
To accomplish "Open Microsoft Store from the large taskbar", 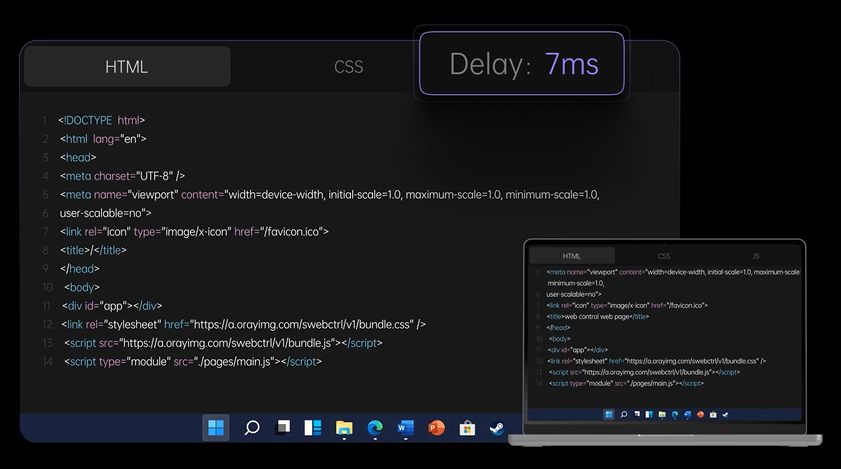I will point(467,428).
